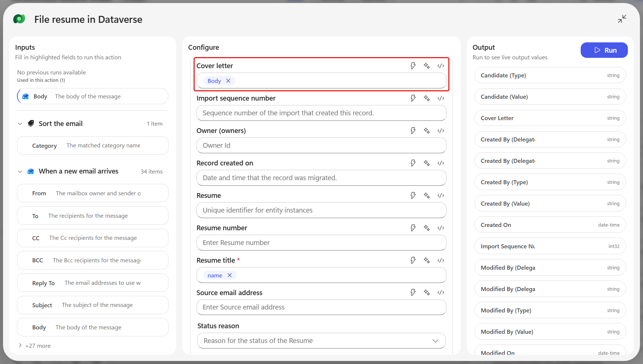Select the Candidate (Type) output
Viewport: 643px width, 364px height.
550,75
